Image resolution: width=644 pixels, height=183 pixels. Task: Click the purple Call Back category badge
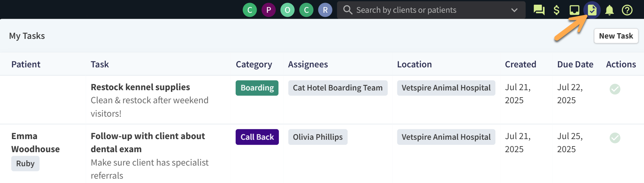point(257,137)
